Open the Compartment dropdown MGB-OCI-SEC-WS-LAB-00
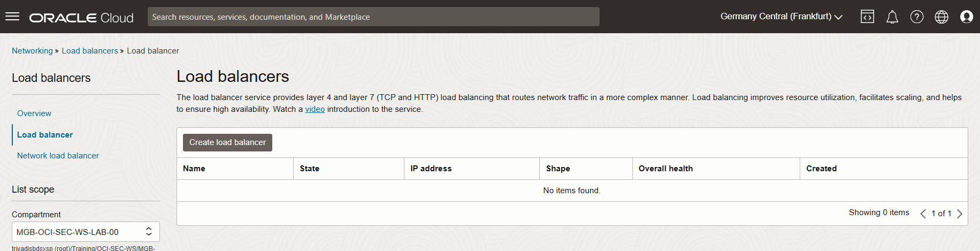Viewport: 980px width, 251px height. (86, 232)
